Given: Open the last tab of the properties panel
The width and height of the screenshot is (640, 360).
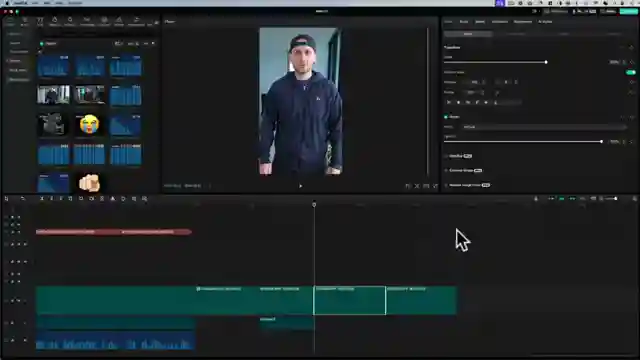Looking at the screenshot, I should [545, 22].
